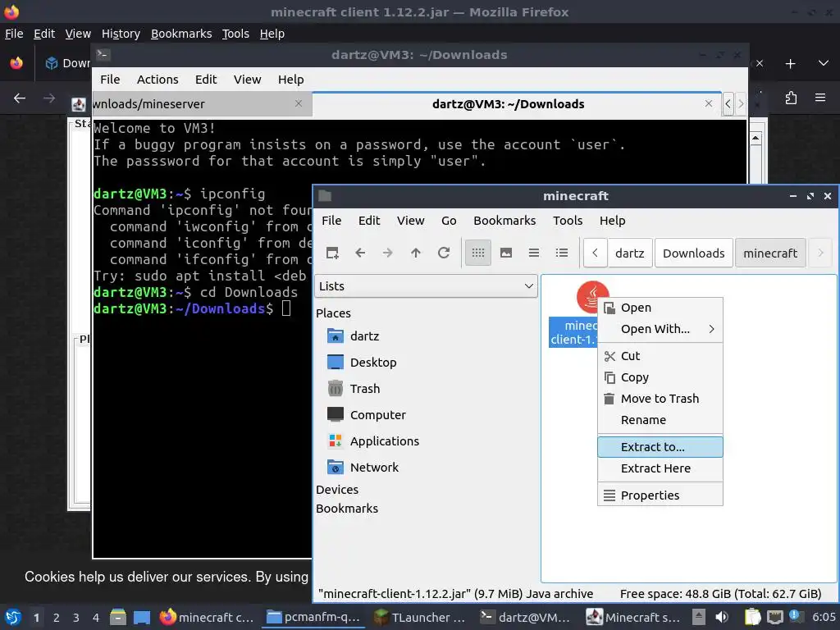Open Minecraft server taskbar entry
Image resolution: width=840 pixels, height=630 pixels.
[632, 617]
